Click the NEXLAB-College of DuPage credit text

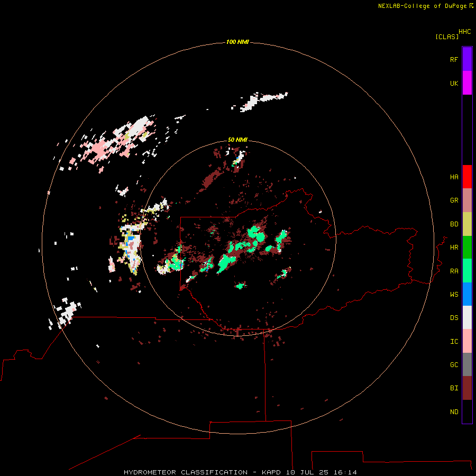click(422, 6)
